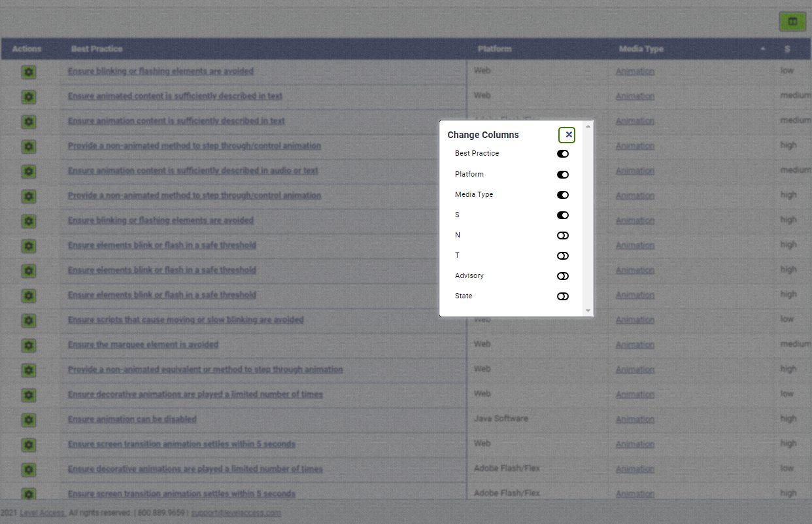Click Animation link in 'Ensure animation can be disabled' row
Screen dimensions: 812x524
(635, 419)
